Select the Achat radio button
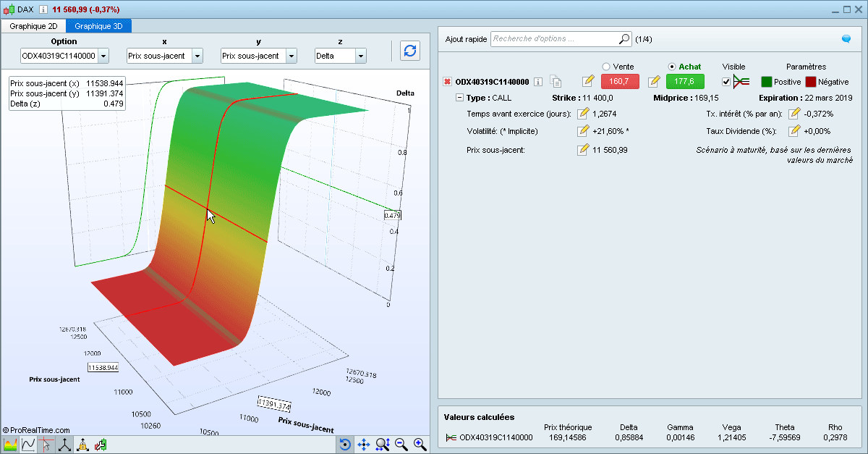This screenshot has width=868, height=454. (x=671, y=66)
